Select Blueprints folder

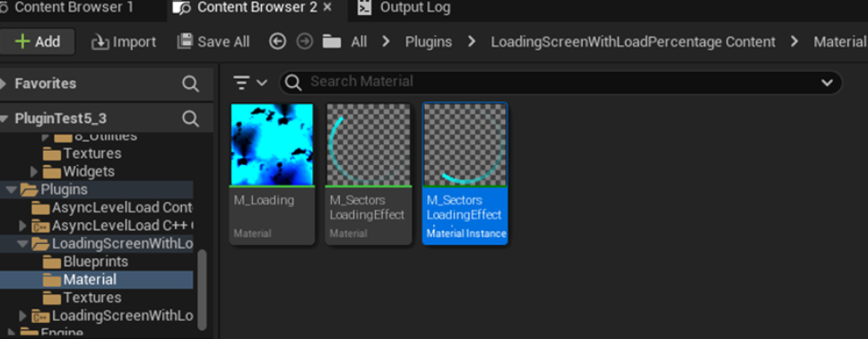95,262
